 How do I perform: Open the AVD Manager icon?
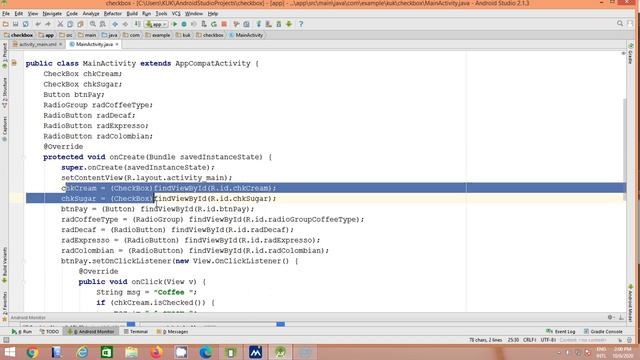click(x=268, y=24)
